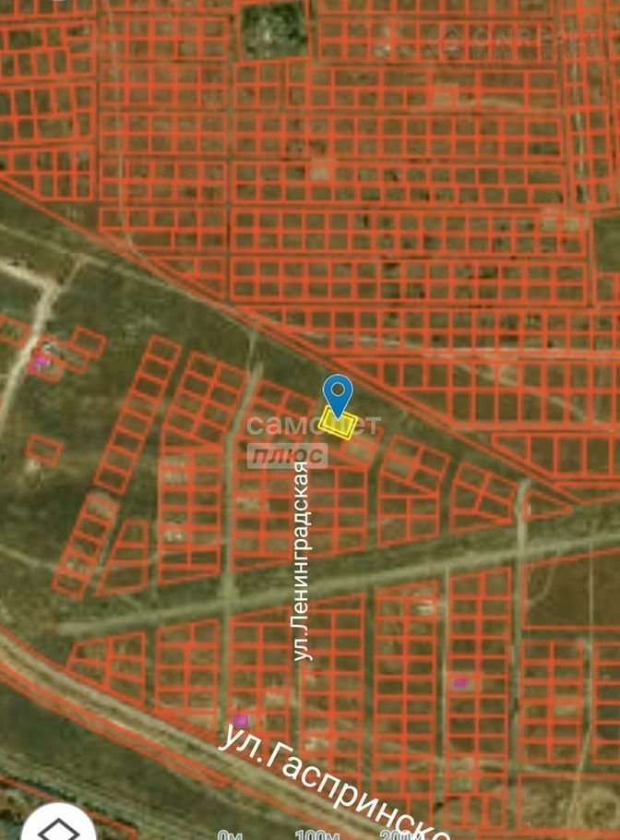Click the blue location pin marker
Screen dimensions: 620x840
point(339,394)
